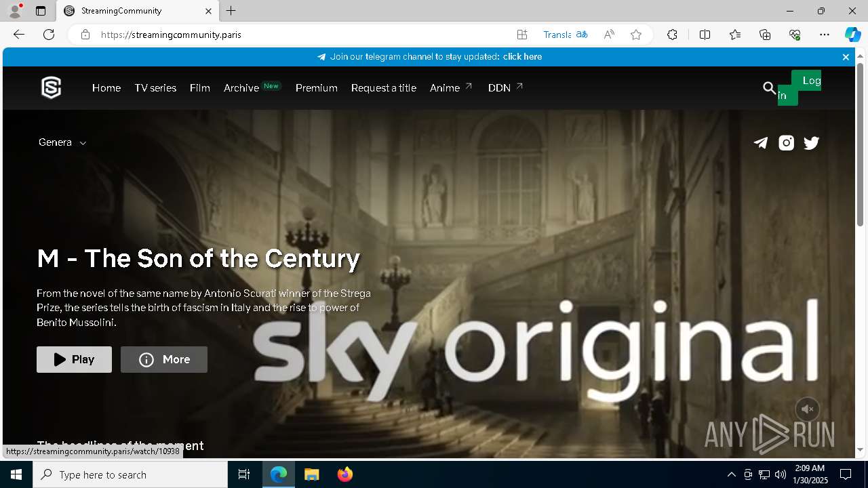The height and width of the screenshot is (488, 868).
Task: Open the Film menu item
Action: coord(200,87)
